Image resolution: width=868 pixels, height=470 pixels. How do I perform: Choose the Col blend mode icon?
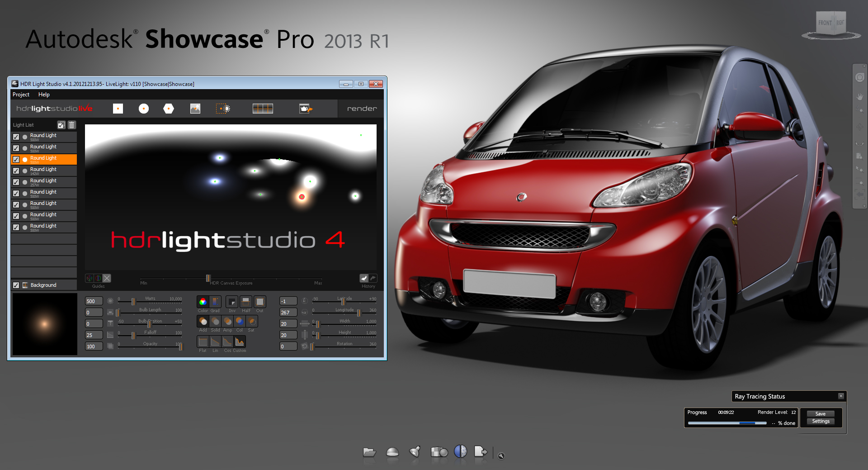point(240,321)
